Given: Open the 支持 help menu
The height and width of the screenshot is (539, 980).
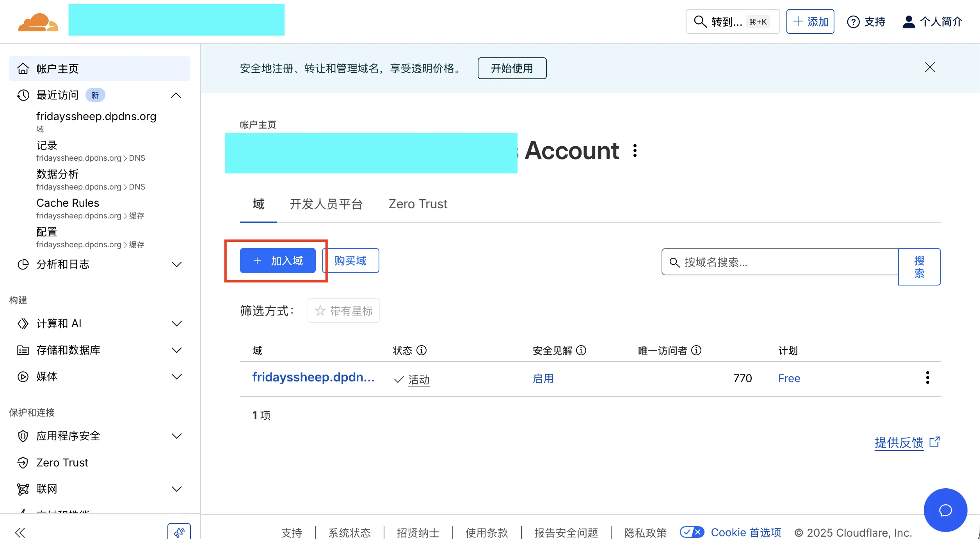Looking at the screenshot, I should click(866, 21).
